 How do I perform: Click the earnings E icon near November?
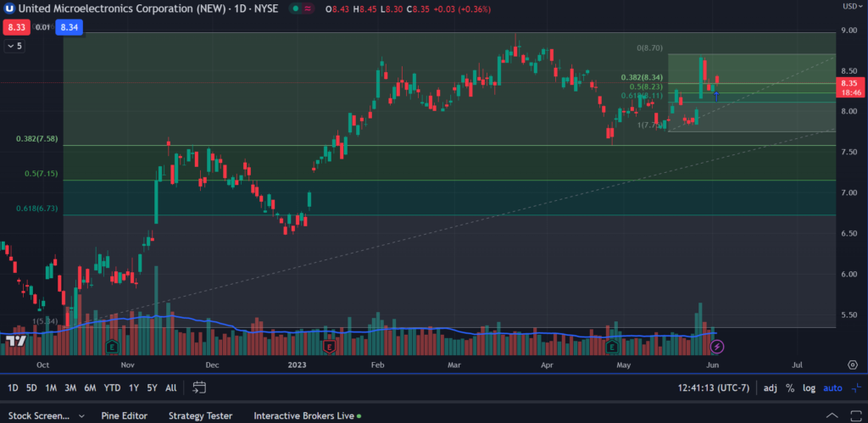[113, 348]
